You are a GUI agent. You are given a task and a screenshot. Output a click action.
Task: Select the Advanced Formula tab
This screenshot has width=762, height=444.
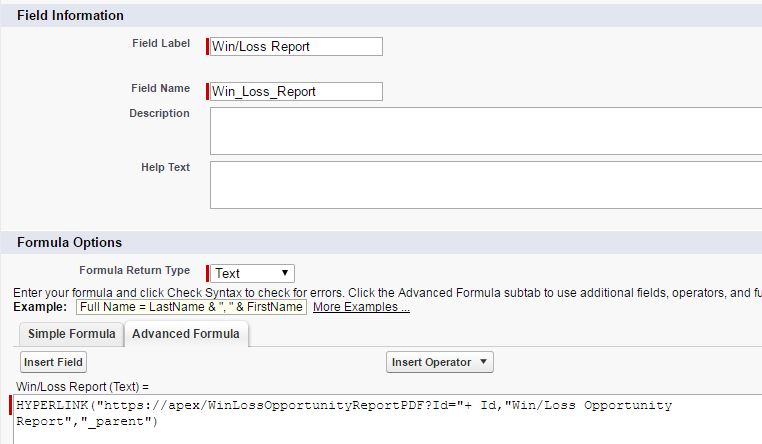(186, 334)
